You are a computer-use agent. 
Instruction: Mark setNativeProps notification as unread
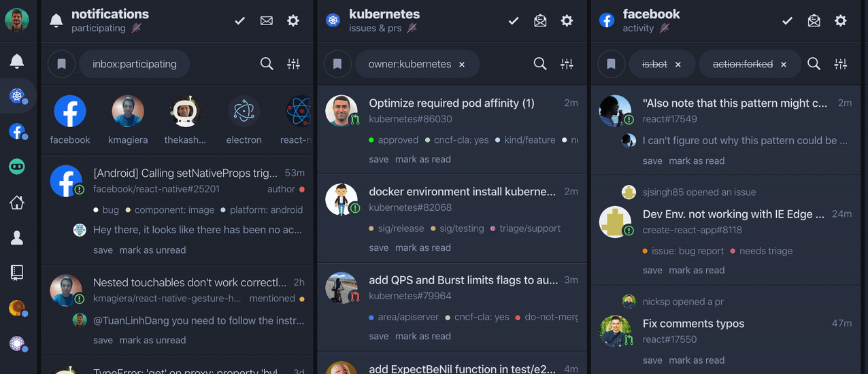point(152,250)
